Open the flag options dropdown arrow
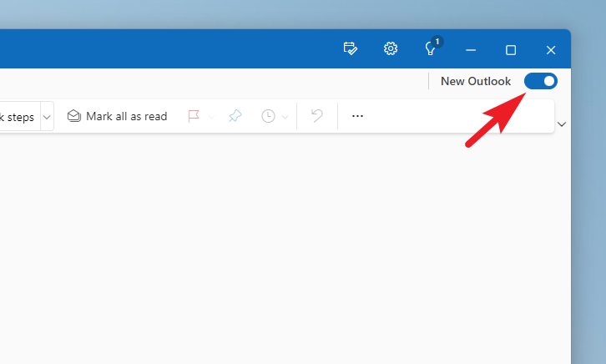The height and width of the screenshot is (364, 606). (x=211, y=117)
